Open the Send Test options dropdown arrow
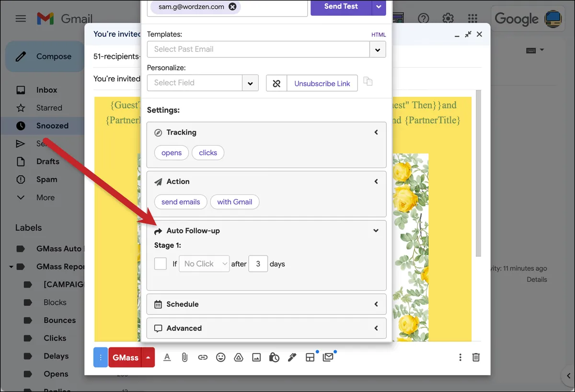 (x=379, y=7)
